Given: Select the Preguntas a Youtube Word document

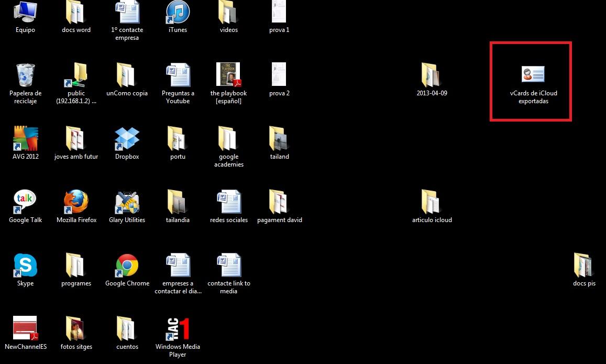Looking at the screenshot, I should point(178,76).
